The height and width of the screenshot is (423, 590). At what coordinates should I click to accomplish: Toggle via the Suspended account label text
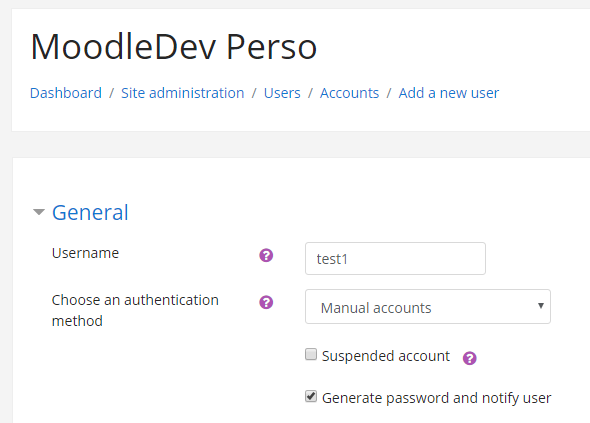tap(386, 356)
